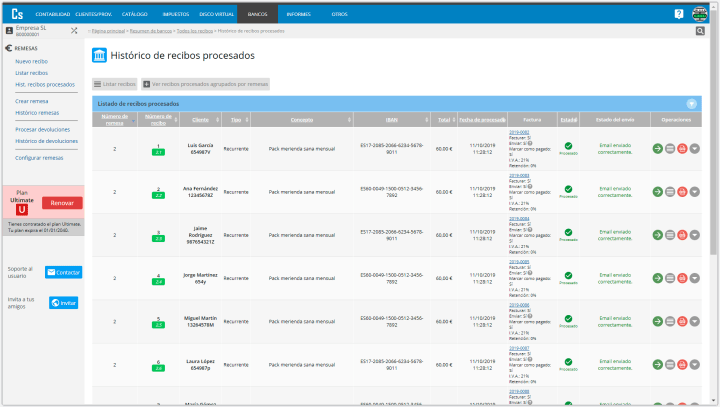Screen dimensions: 720x407
Task: Click Ver recibos procesados agrupados por remesas
Action: (205, 84)
